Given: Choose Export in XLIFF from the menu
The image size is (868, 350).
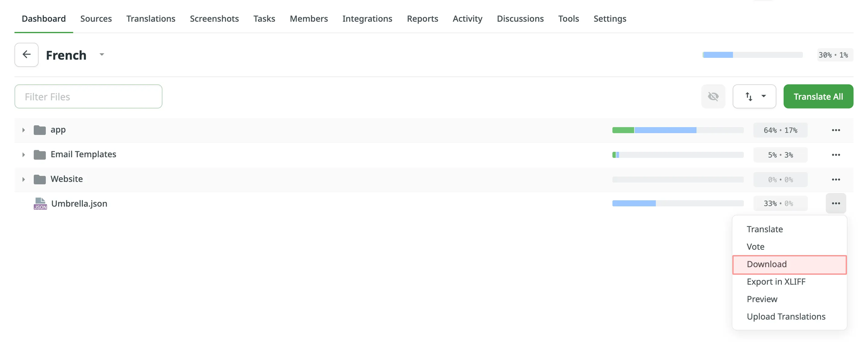Looking at the screenshot, I should [776, 282].
